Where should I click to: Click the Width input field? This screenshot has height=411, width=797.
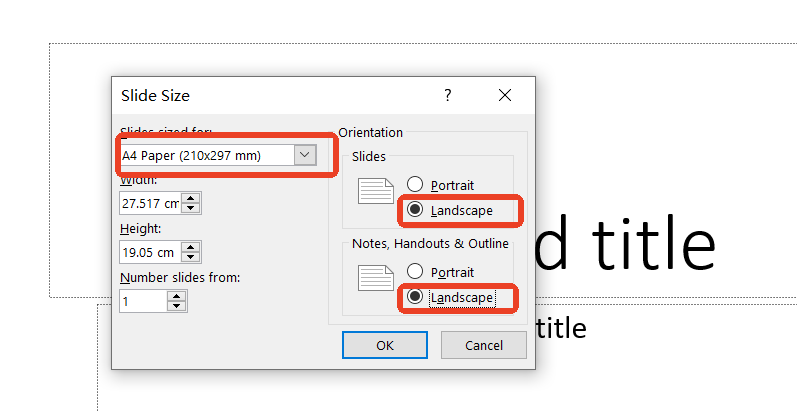coord(149,203)
